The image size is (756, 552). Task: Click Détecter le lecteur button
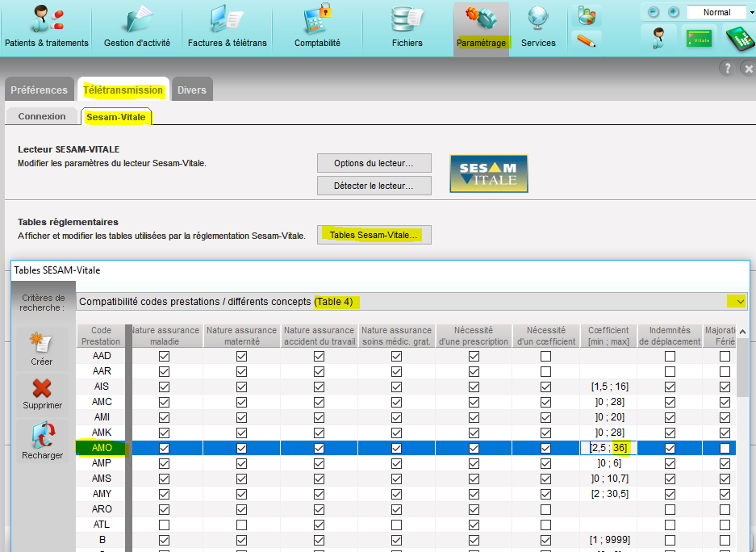click(x=374, y=186)
